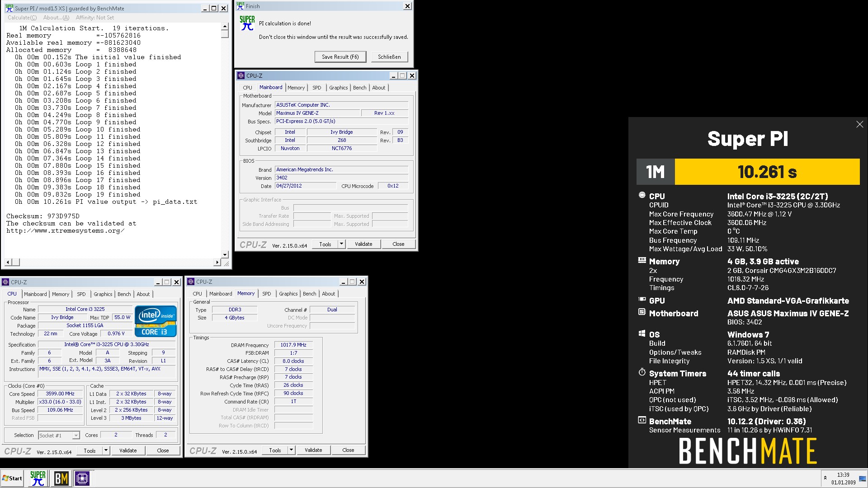Open the About menu in Super PI
Image resolution: width=868 pixels, height=488 pixels.
coord(56,18)
